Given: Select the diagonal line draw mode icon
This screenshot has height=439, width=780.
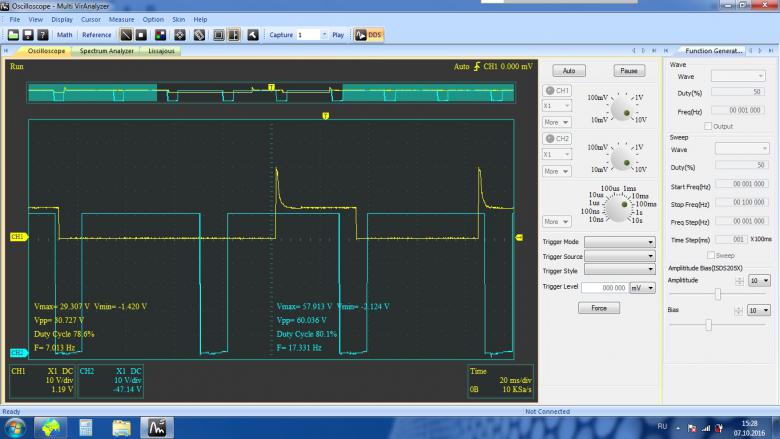Looking at the screenshot, I should click(x=126, y=35).
